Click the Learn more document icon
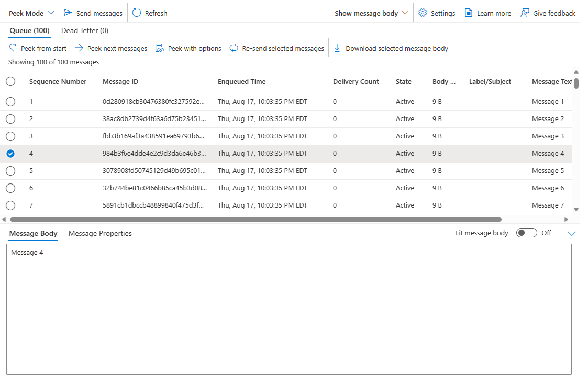Image resolution: width=588 pixels, height=379 pixels. 469,13
